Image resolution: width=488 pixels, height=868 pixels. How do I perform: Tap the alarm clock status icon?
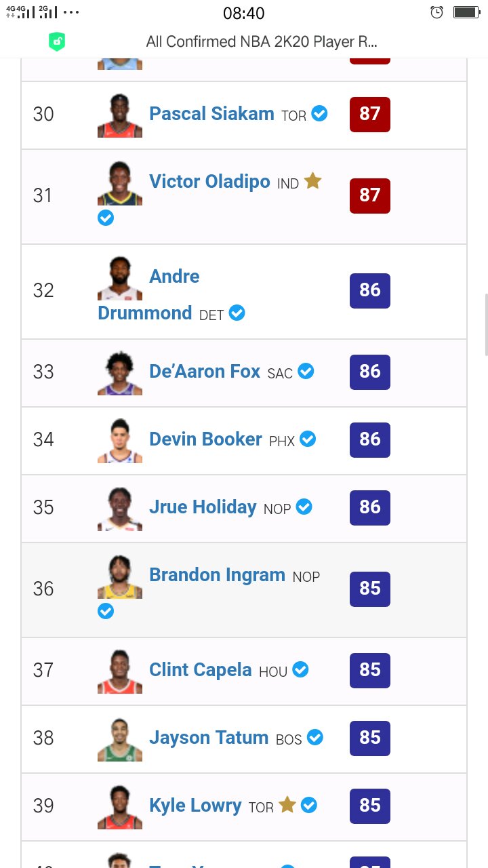pos(437,12)
